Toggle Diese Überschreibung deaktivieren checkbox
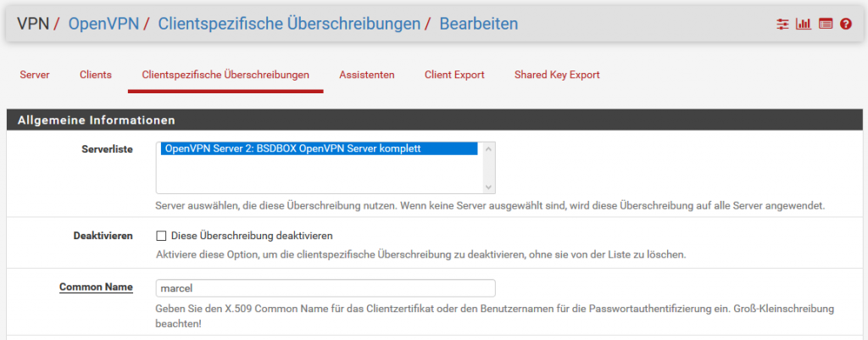 pyautogui.click(x=161, y=236)
